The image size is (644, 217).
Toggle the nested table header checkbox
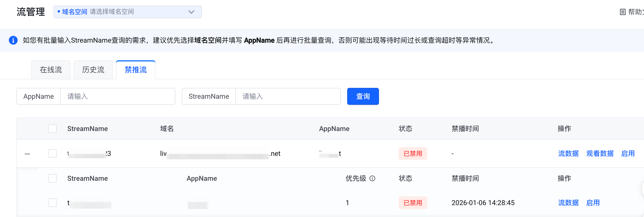[x=52, y=178]
